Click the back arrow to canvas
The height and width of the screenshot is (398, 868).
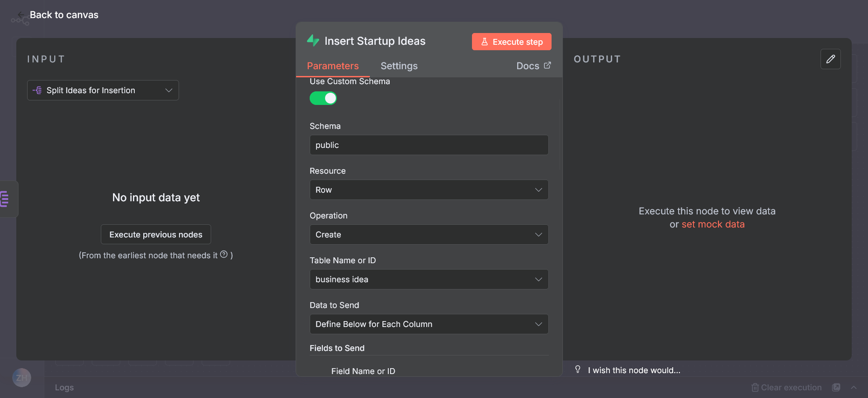click(x=21, y=15)
